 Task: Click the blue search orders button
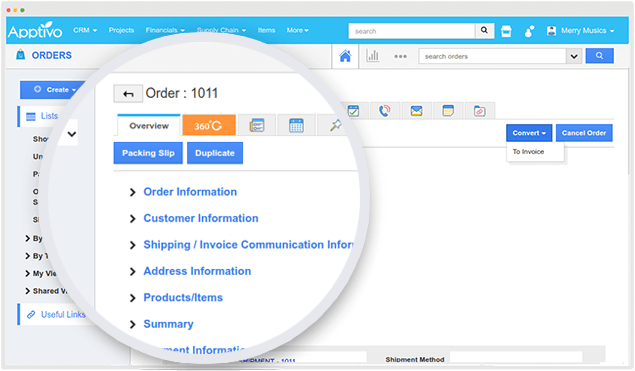[x=599, y=56]
